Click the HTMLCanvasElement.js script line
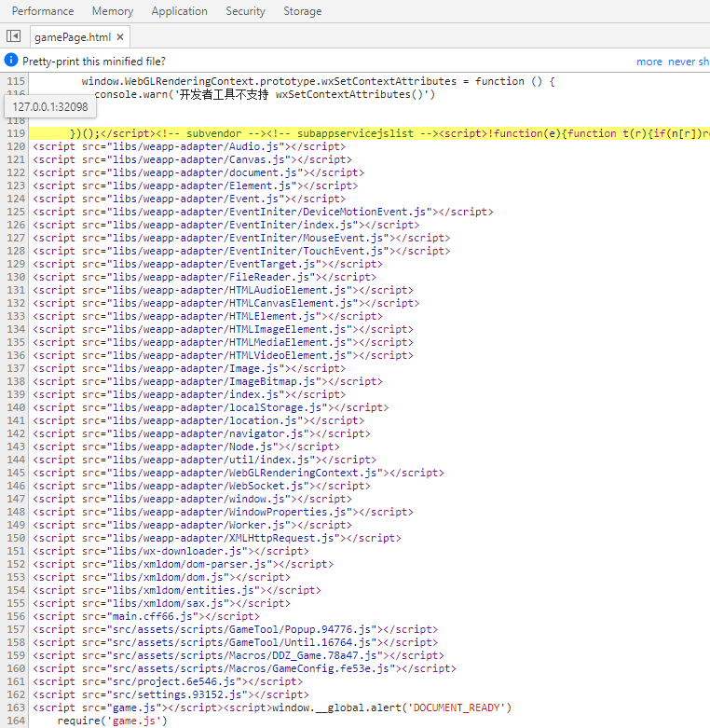710x728 pixels. (x=226, y=303)
